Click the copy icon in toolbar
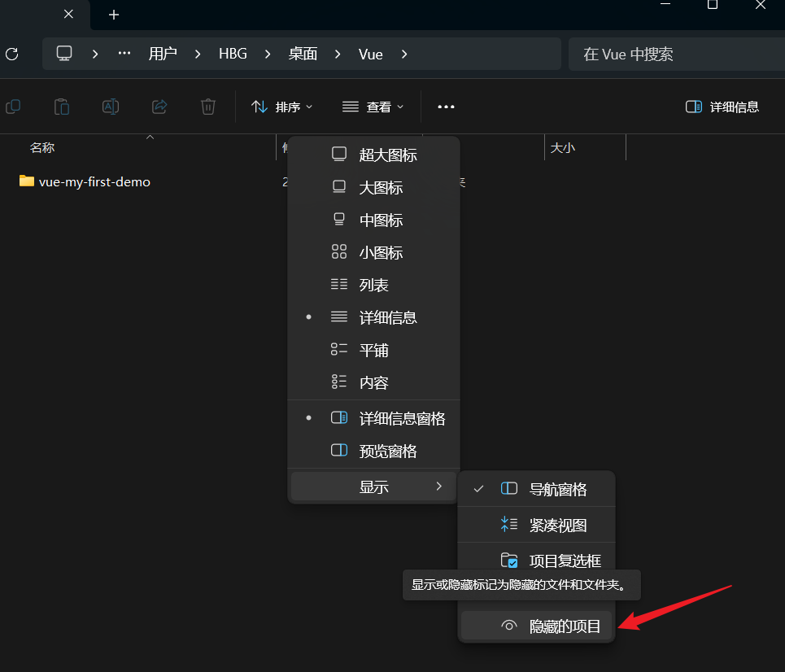 13,107
